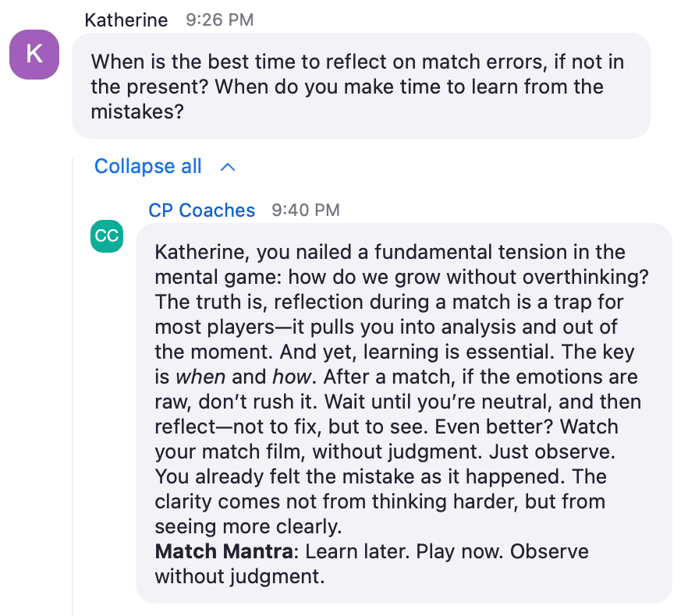Image resolution: width=688 pixels, height=616 pixels.
Task: Click the bold Match Mantra text
Action: (x=224, y=551)
